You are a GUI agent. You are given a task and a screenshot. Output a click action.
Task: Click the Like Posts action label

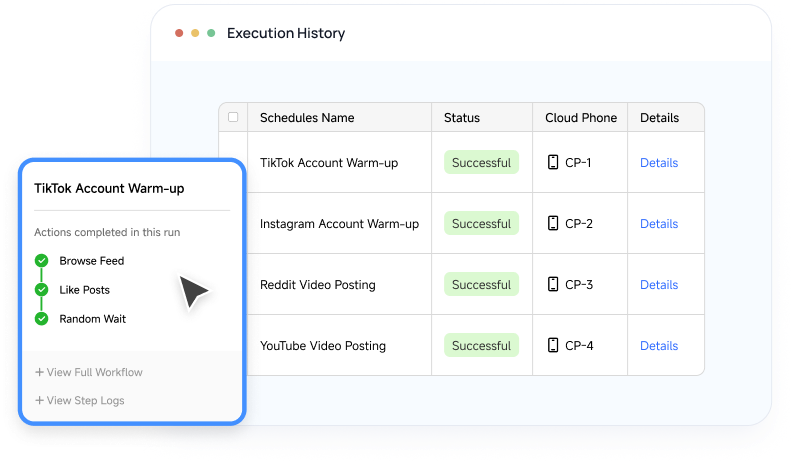tap(84, 290)
